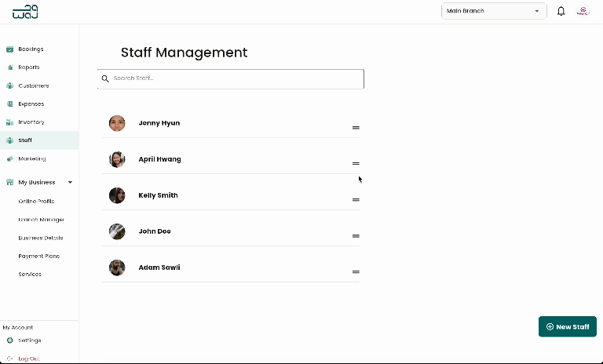Screen dimensions: 603x364
Task: Select staff name April Hwang
Action: [159, 159]
